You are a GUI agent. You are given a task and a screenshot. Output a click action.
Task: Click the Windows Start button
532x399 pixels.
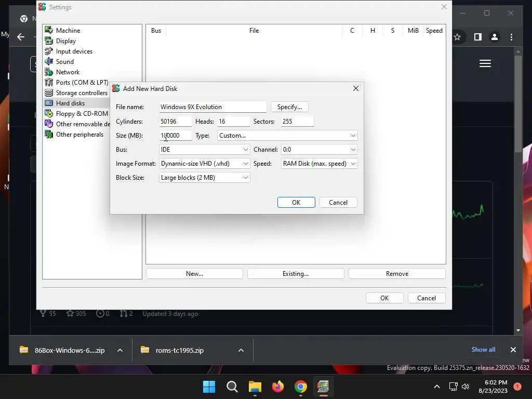click(209, 387)
